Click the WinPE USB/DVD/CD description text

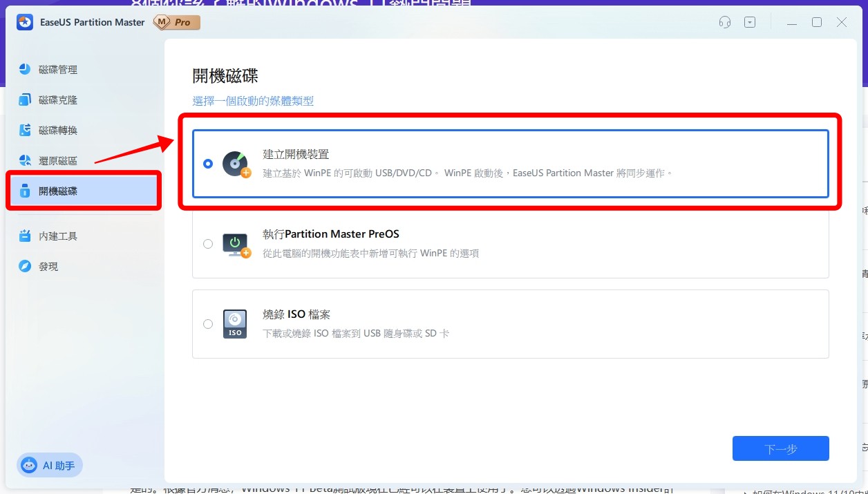[468, 173]
